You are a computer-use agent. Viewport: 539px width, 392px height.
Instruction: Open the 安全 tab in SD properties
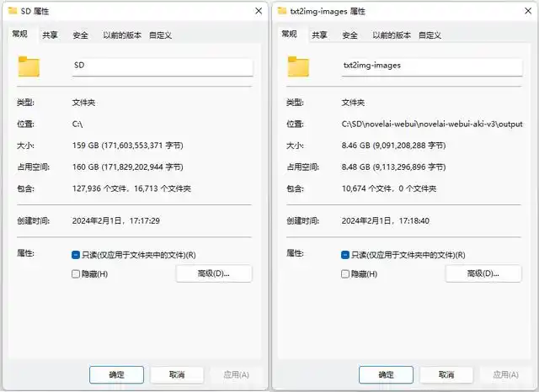click(80, 35)
